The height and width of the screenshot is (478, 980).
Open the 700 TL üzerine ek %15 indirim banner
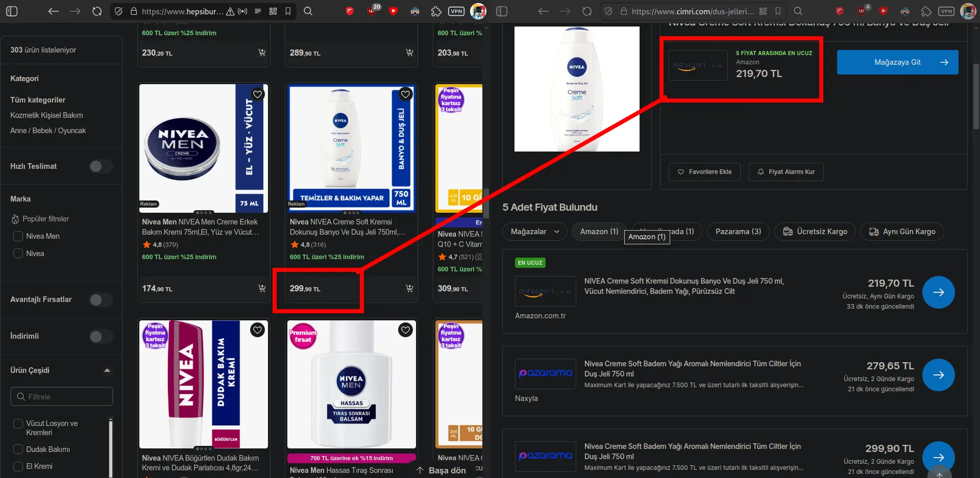click(x=352, y=458)
